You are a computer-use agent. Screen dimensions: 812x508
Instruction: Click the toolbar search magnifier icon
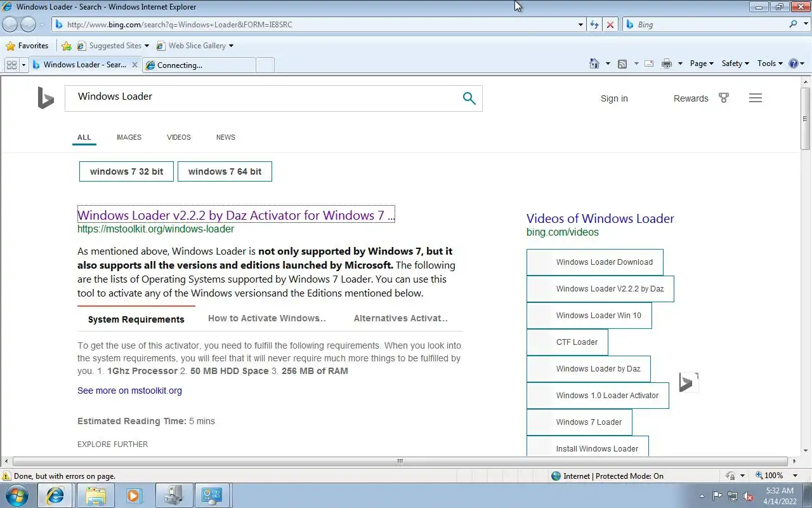[x=793, y=24]
